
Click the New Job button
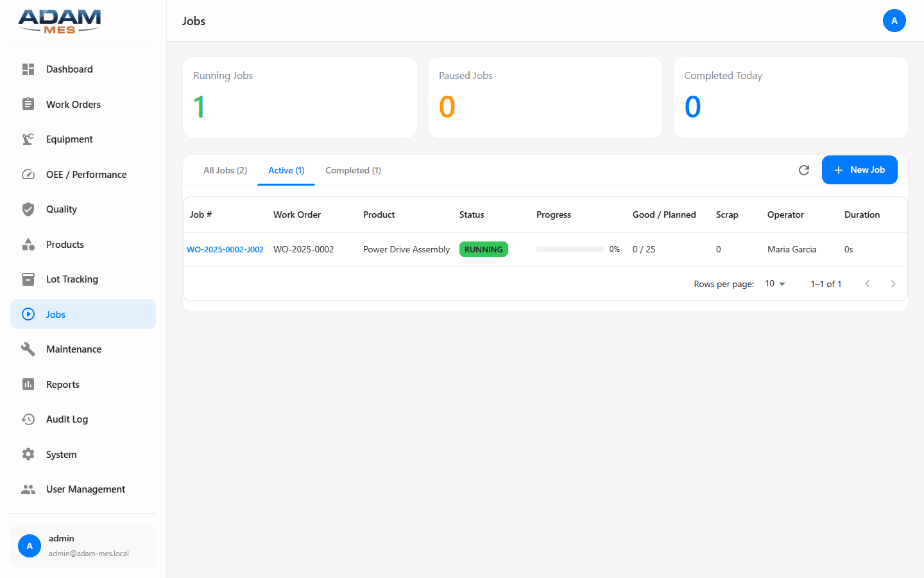(x=860, y=170)
